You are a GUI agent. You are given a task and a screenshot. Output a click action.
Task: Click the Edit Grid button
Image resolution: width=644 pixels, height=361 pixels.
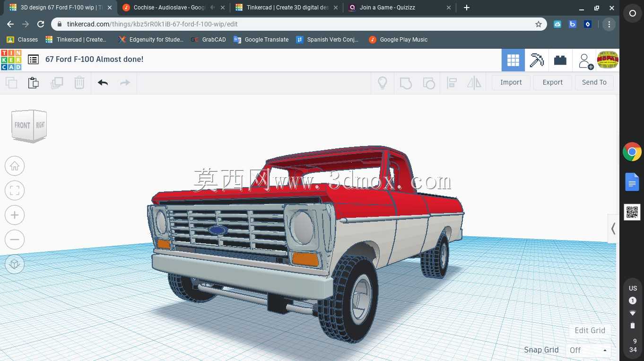pyautogui.click(x=590, y=330)
